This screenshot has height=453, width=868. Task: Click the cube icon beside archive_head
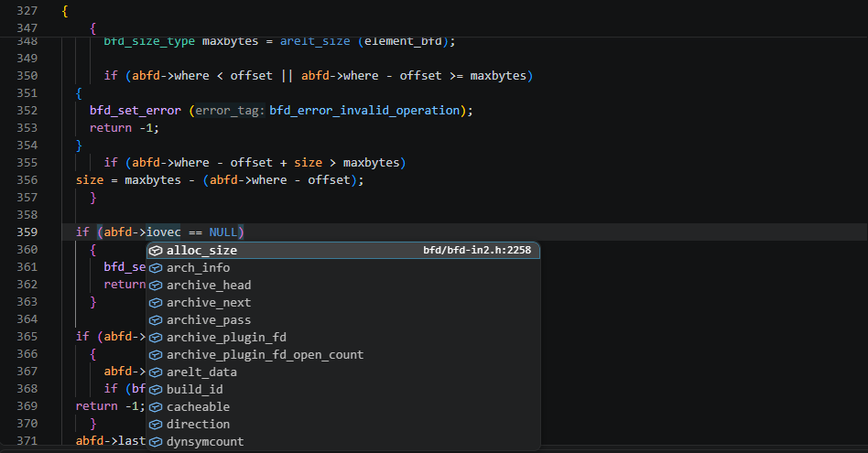156,286
